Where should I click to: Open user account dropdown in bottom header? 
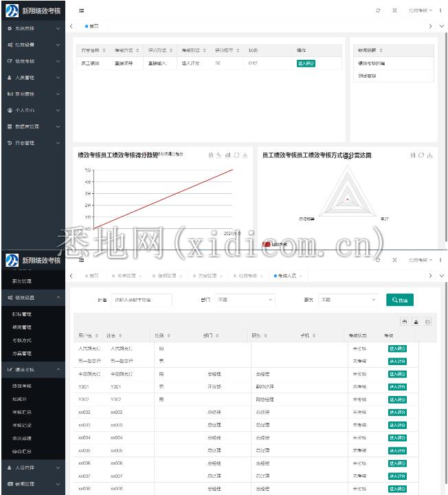[421, 260]
